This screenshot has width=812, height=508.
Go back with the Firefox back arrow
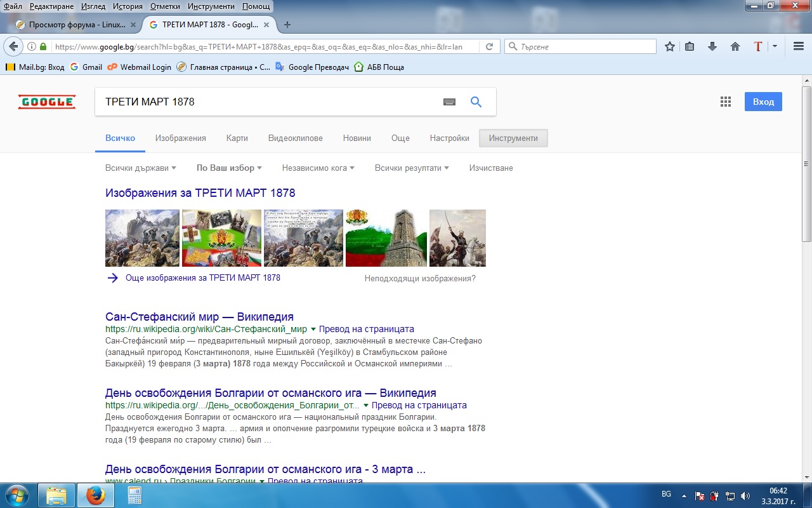click(x=13, y=46)
